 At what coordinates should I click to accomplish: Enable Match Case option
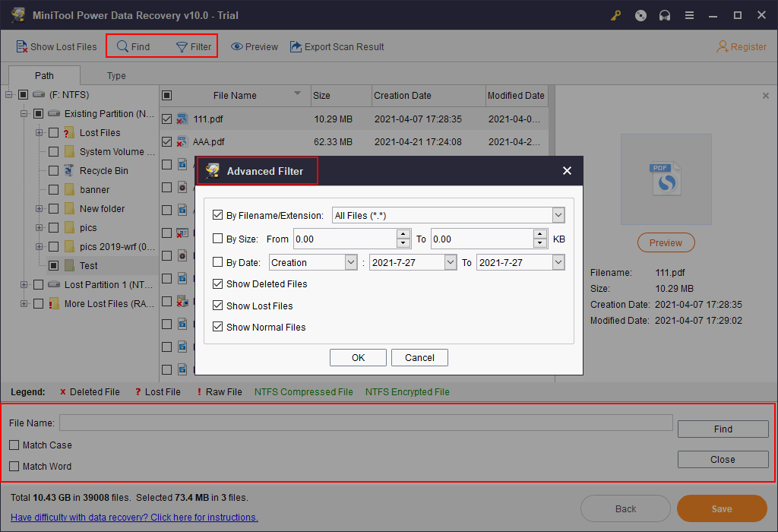14,445
